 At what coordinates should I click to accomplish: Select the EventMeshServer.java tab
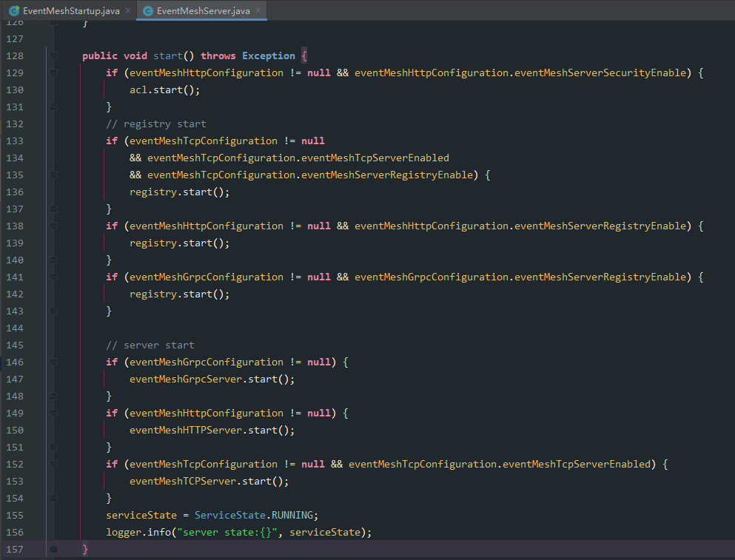click(x=203, y=11)
